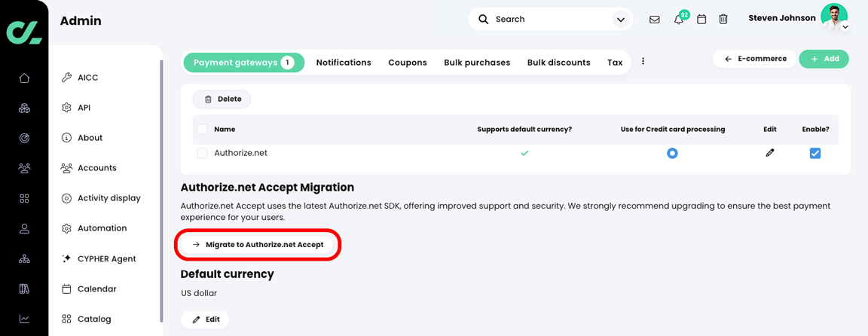The image size is (868, 336).
Task: Go back to E-commerce
Action: pyautogui.click(x=755, y=59)
